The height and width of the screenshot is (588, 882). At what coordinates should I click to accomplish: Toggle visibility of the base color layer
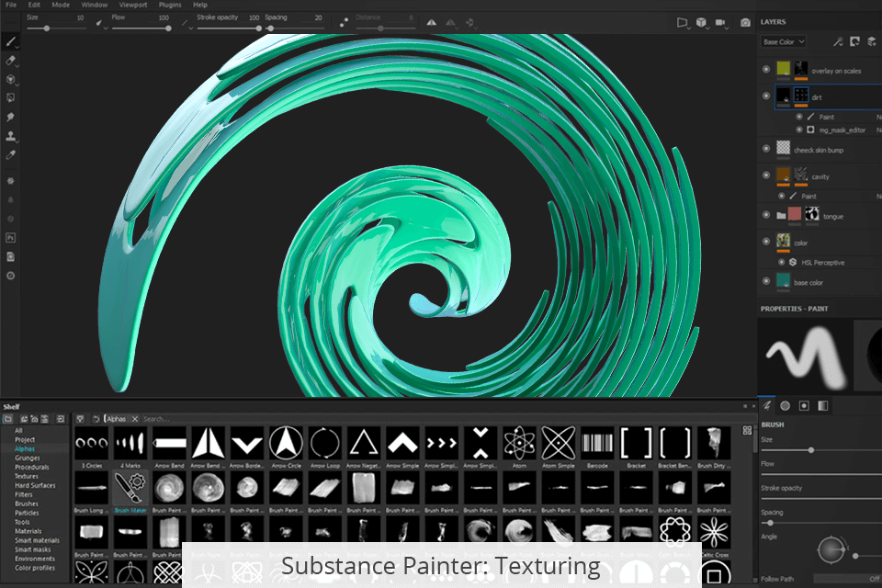[765, 282]
